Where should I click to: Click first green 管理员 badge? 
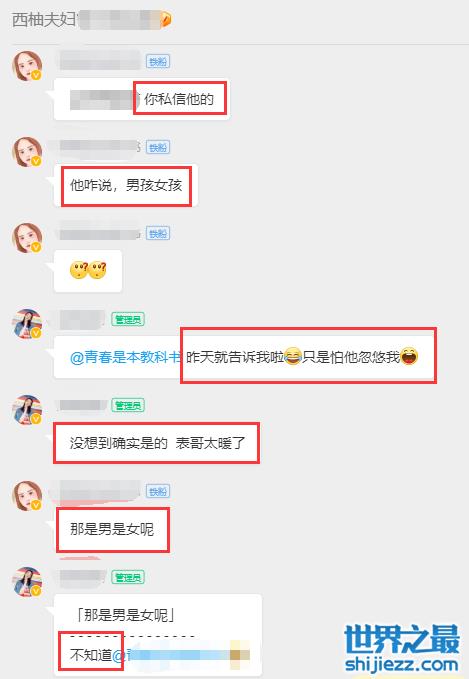(x=128, y=320)
